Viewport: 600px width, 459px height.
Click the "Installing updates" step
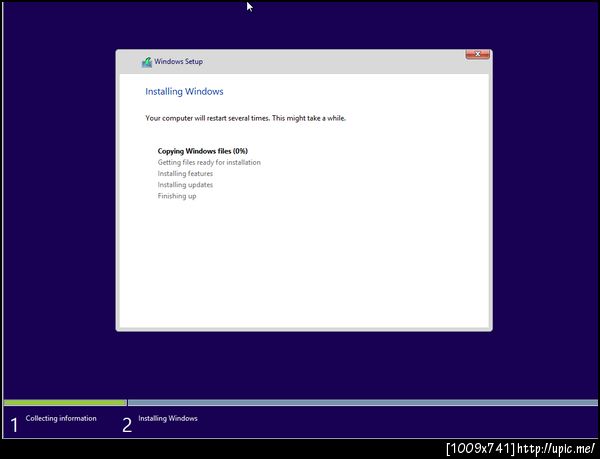pyautogui.click(x=185, y=185)
